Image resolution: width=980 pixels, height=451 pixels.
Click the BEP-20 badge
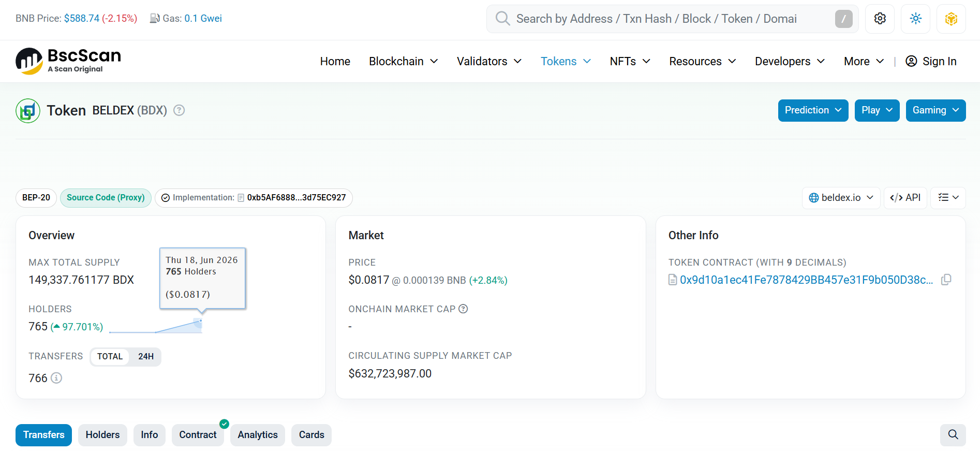pos(36,198)
